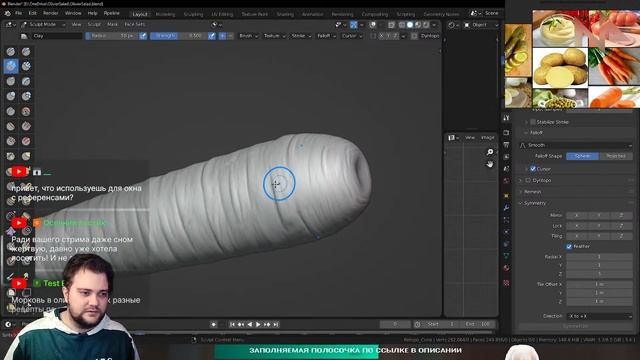This screenshot has height=360, width=640.
Task: Click the Symmetrize button
Action: (576, 326)
